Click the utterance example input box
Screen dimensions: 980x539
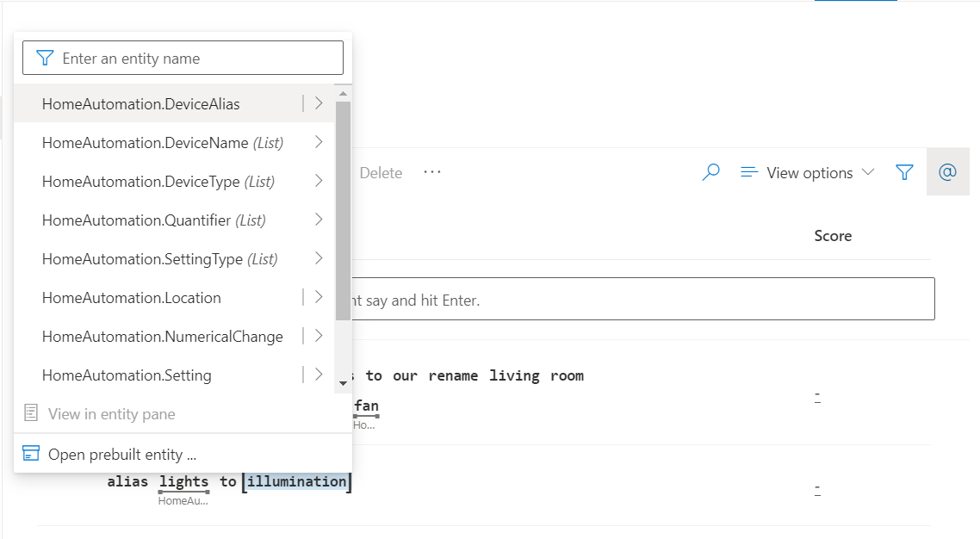(x=637, y=300)
